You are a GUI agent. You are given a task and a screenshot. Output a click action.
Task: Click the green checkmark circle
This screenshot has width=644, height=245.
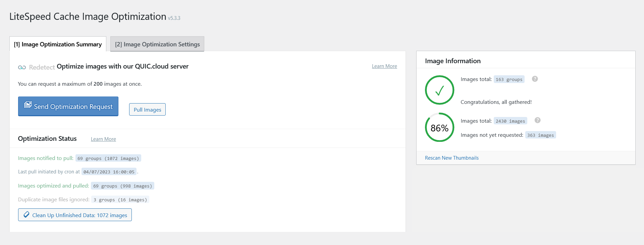click(x=439, y=90)
